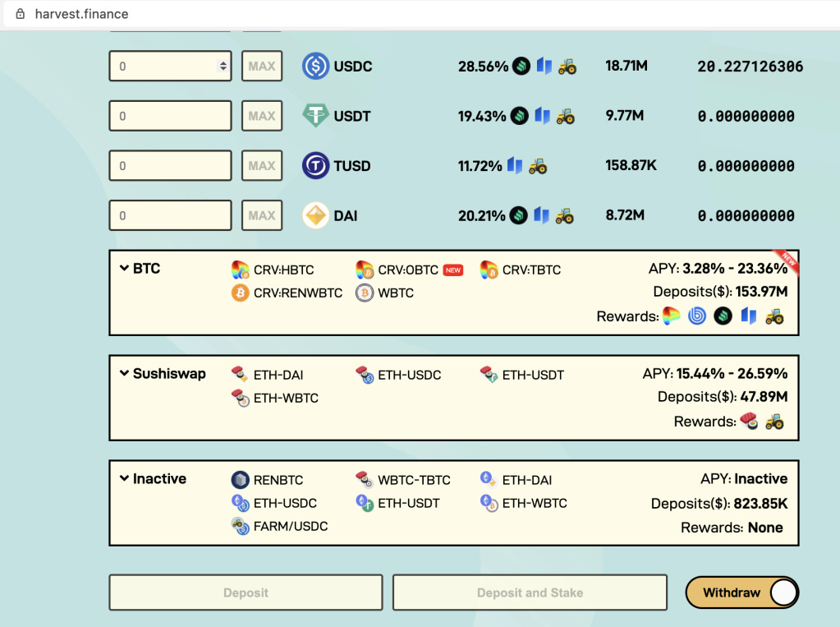Click MAX button for DAI

pyautogui.click(x=262, y=215)
